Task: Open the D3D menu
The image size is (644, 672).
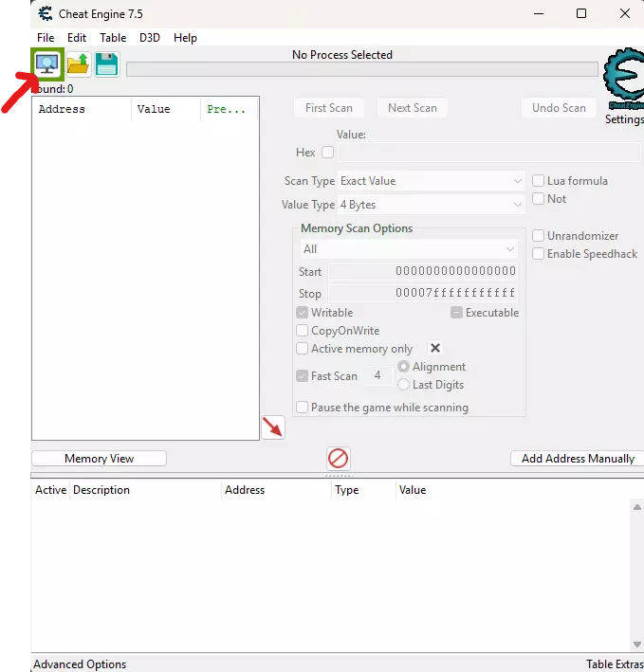Action: click(150, 38)
